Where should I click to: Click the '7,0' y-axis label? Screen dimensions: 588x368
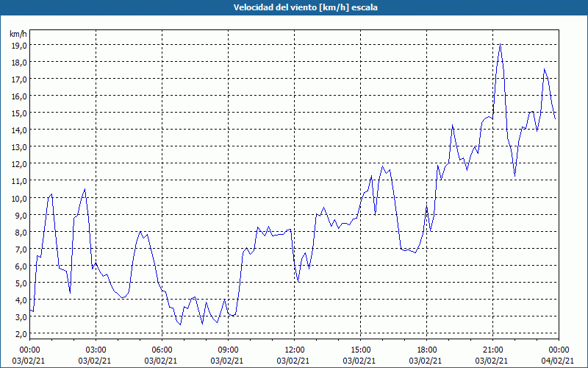pyautogui.click(x=21, y=249)
